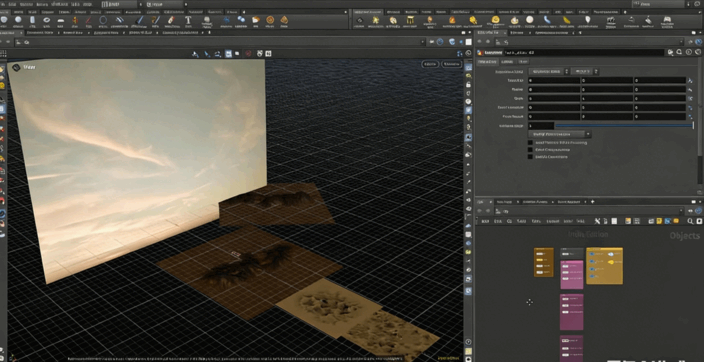This screenshot has height=362, width=704.
Task: Add a new pane tab in network pane
Action: tap(593, 202)
